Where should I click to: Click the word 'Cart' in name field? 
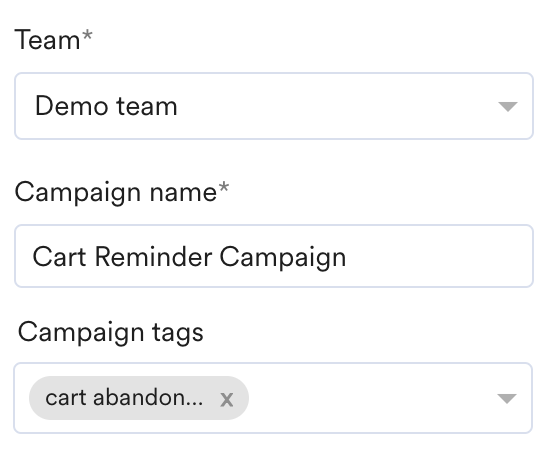[59, 256]
